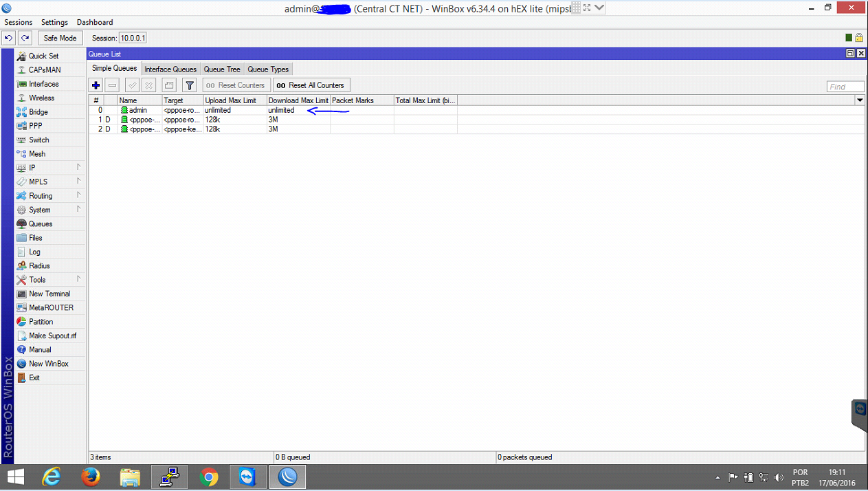Toggle Safe Mode
Screen dimensions: 868x491
pyautogui.click(x=60, y=38)
